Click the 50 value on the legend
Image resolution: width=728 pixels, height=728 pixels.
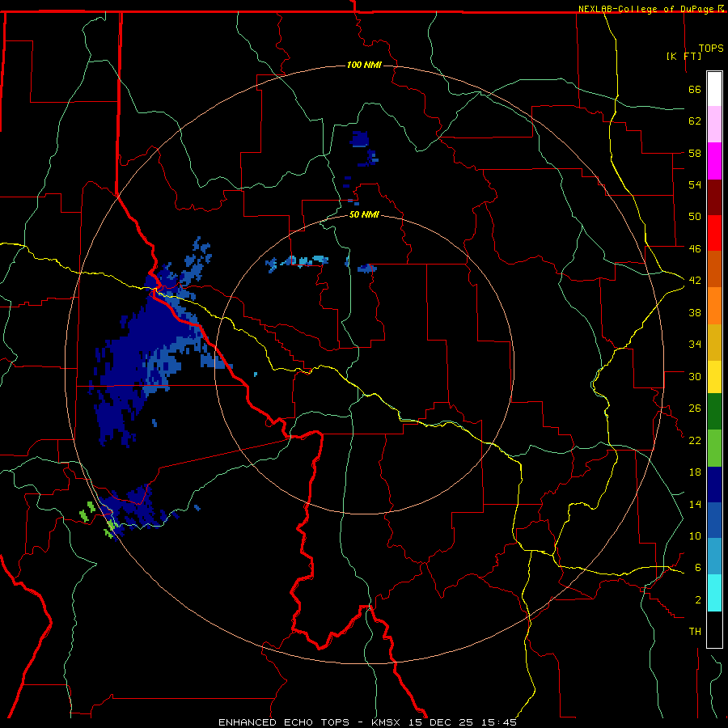pyautogui.click(x=695, y=216)
